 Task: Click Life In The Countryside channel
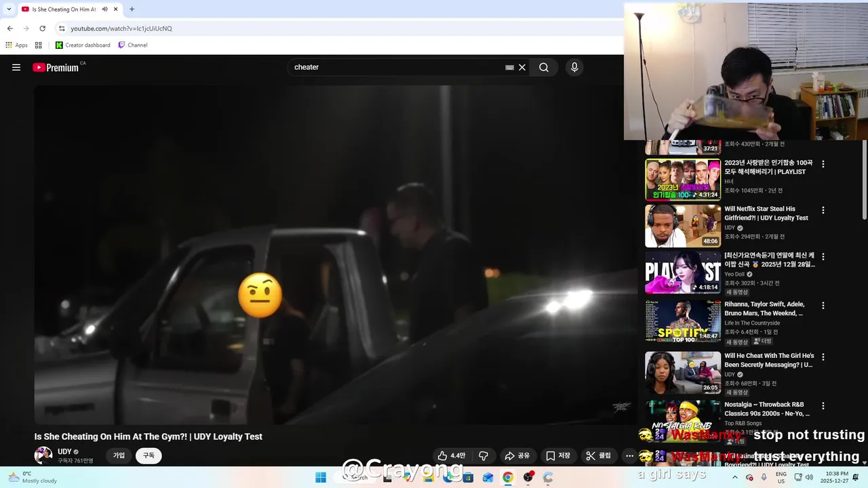pos(752,323)
